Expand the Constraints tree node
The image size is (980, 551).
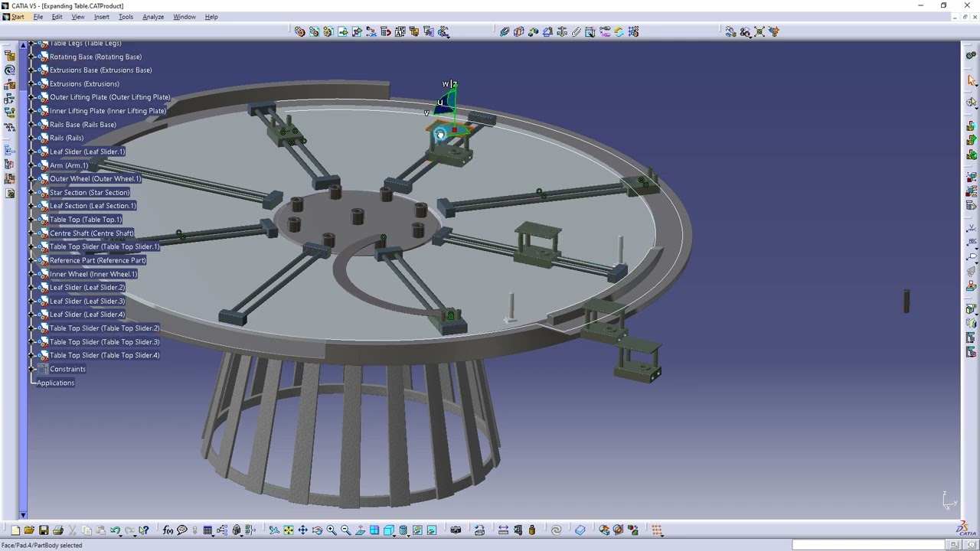(x=31, y=369)
